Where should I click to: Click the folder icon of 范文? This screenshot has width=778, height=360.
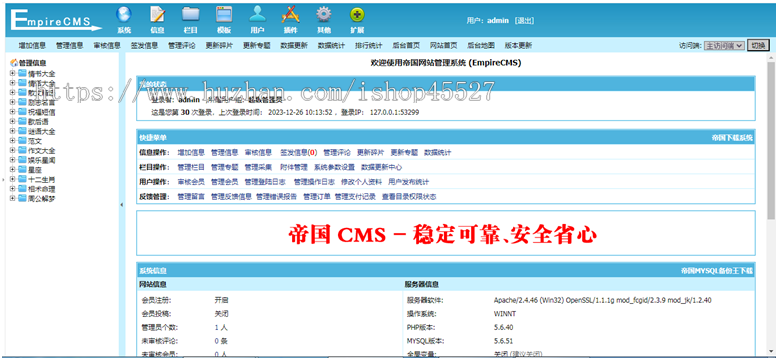[22, 140]
